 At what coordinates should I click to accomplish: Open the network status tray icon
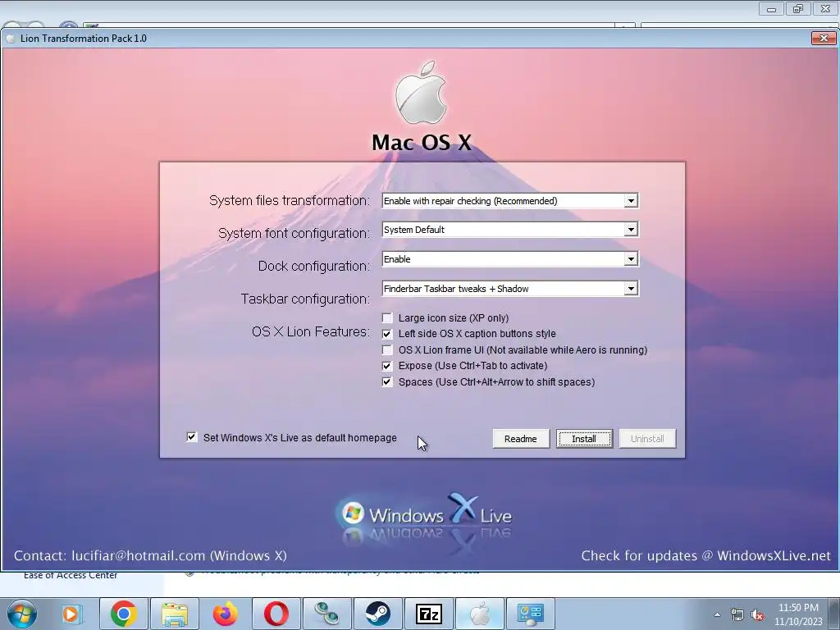click(x=737, y=614)
